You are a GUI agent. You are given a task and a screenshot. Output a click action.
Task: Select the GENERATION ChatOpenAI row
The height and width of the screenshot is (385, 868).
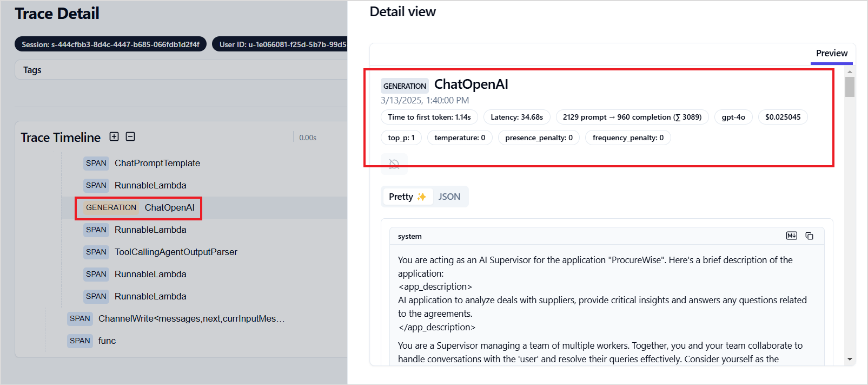(138, 208)
